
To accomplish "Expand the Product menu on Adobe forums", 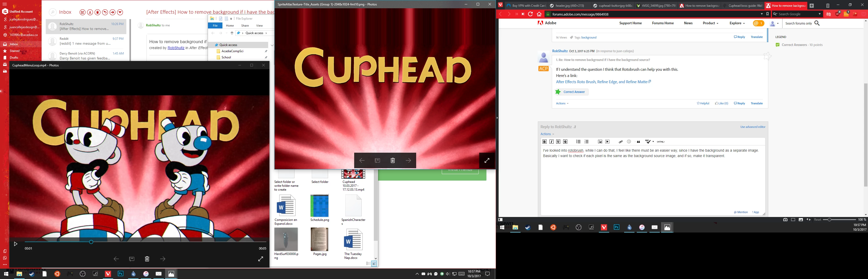I will coord(710,23).
